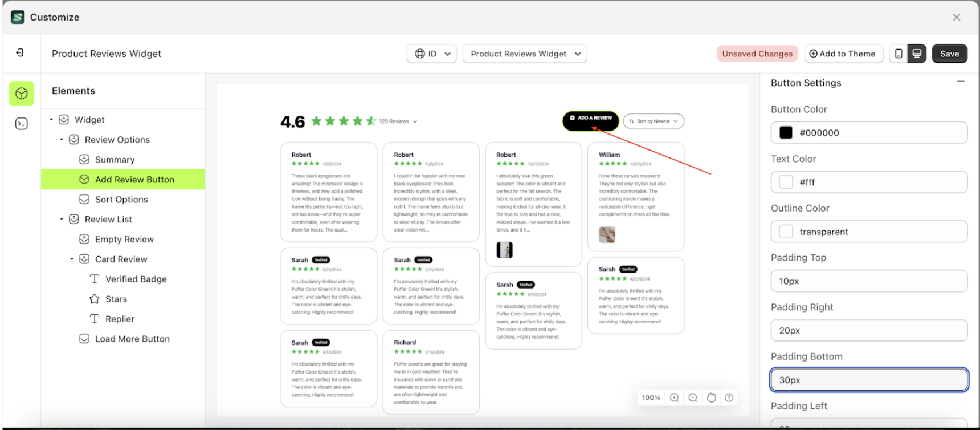The height and width of the screenshot is (430, 980).
Task: Open the Product Reviews Widget dropdown
Action: coord(525,54)
